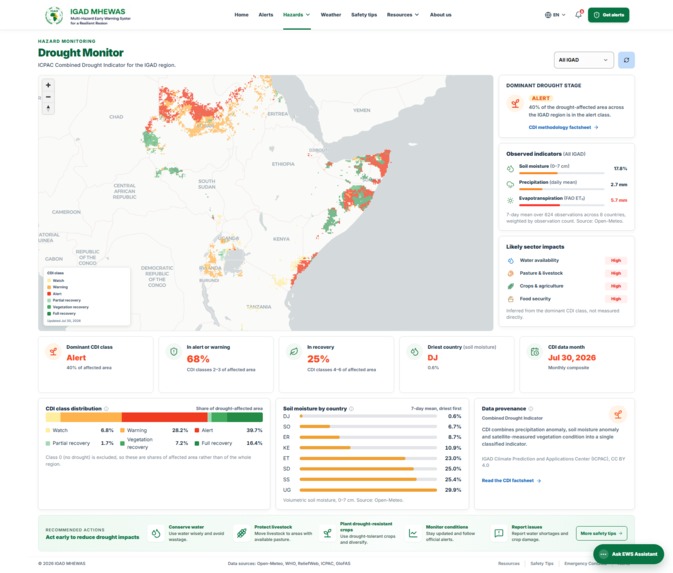Open the Read the CDI factsheet link
The image size is (673, 573).
pyautogui.click(x=511, y=481)
